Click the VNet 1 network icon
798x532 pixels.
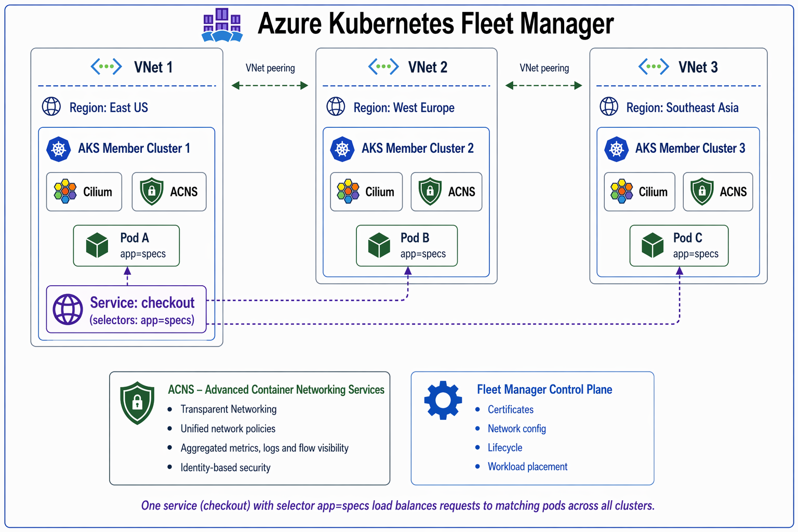pyautogui.click(x=106, y=66)
